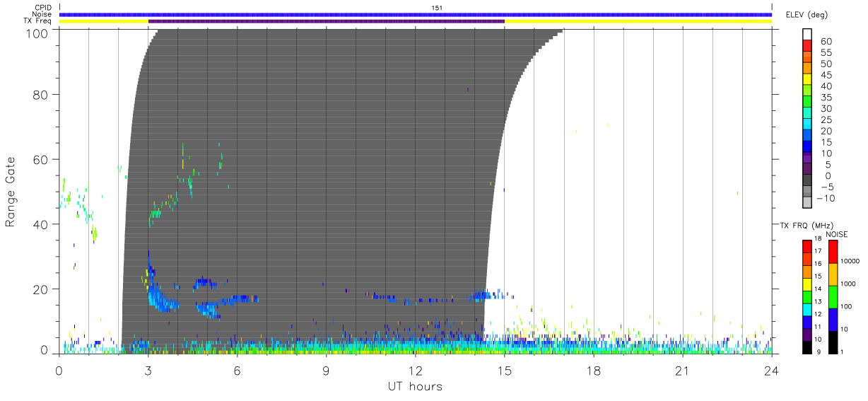Click TX FRQ bar segment between 10 and 9

807,346
